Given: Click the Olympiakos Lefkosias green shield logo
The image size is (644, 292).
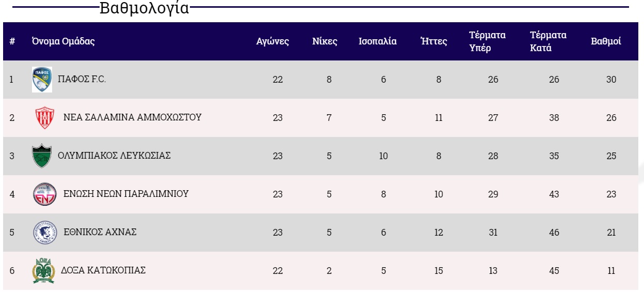Looking at the screenshot, I should 42,156.
